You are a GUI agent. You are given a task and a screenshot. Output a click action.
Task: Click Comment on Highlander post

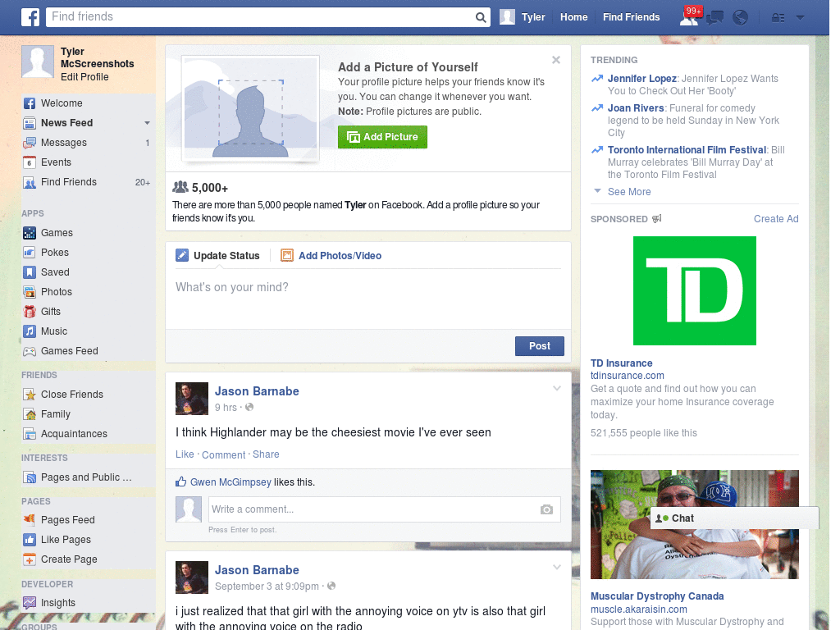[x=223, y=454]
